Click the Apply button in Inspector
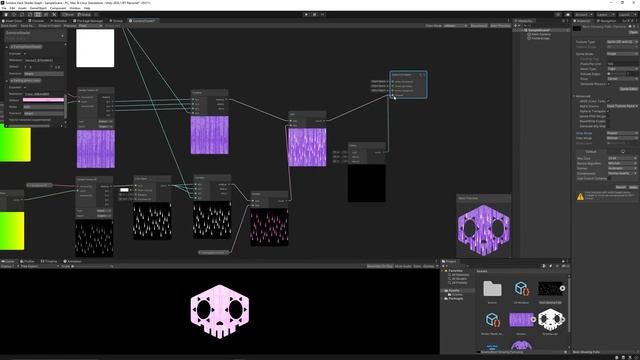 633,187
